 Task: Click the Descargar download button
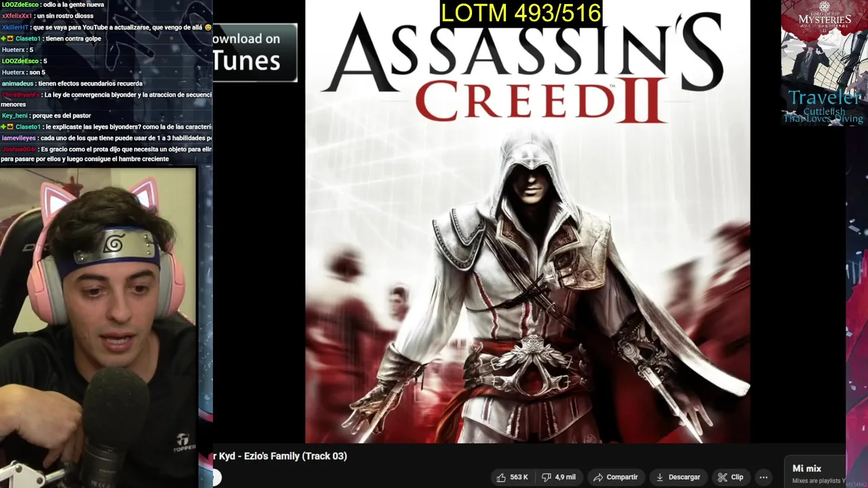(x=677, y=477)
